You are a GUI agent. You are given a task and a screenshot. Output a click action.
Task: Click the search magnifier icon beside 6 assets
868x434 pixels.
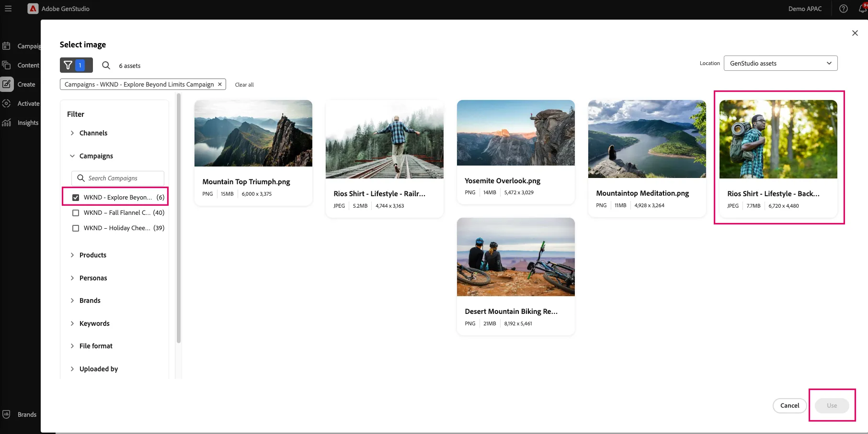tap(106, 65)
